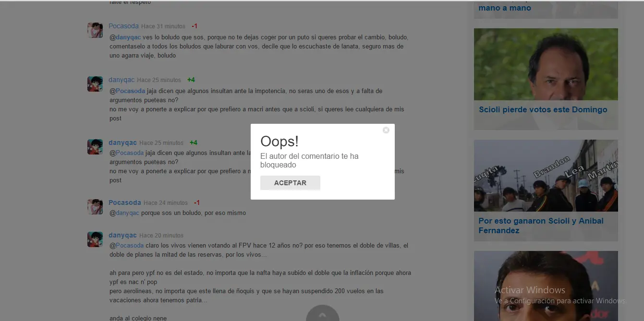Click the group photo thumbnail labeled Brandon, Lea

pyautogui.click(x=546, y=176)
